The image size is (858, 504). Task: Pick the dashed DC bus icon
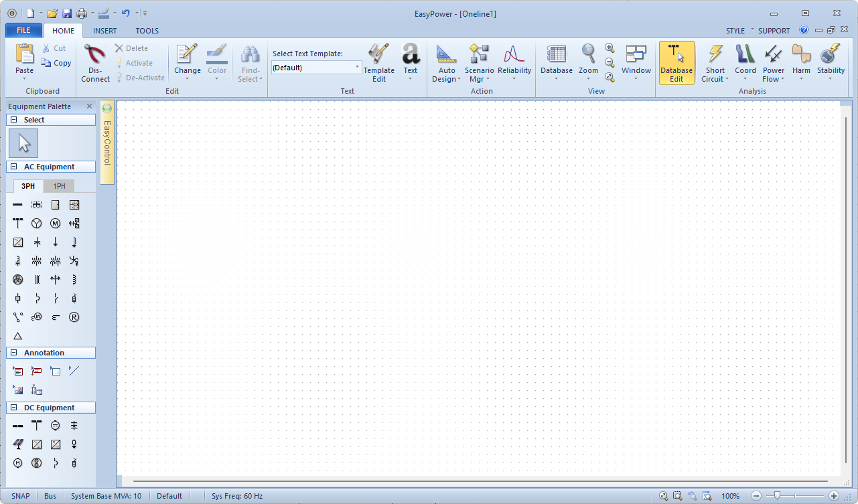click(18, 426)
